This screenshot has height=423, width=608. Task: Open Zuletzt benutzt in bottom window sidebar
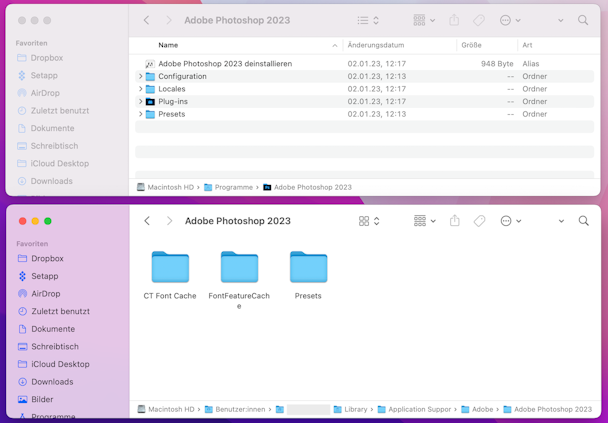coord(54,311)
